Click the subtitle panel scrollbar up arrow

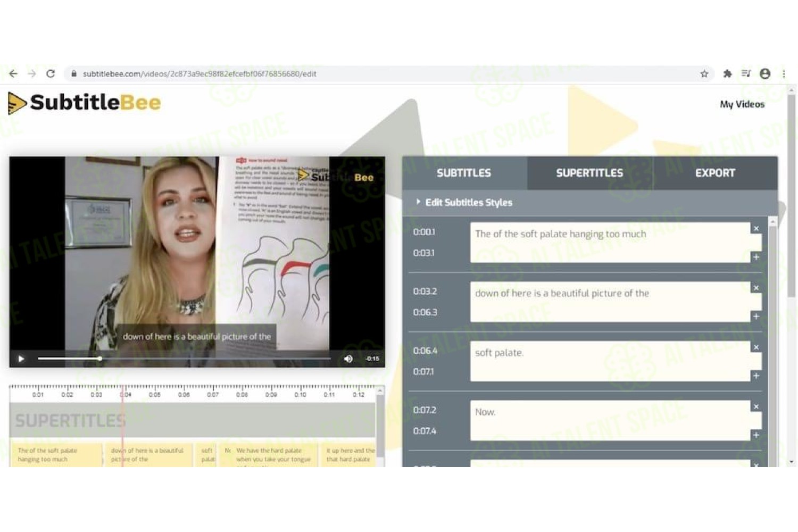click(x=773, y=221)
